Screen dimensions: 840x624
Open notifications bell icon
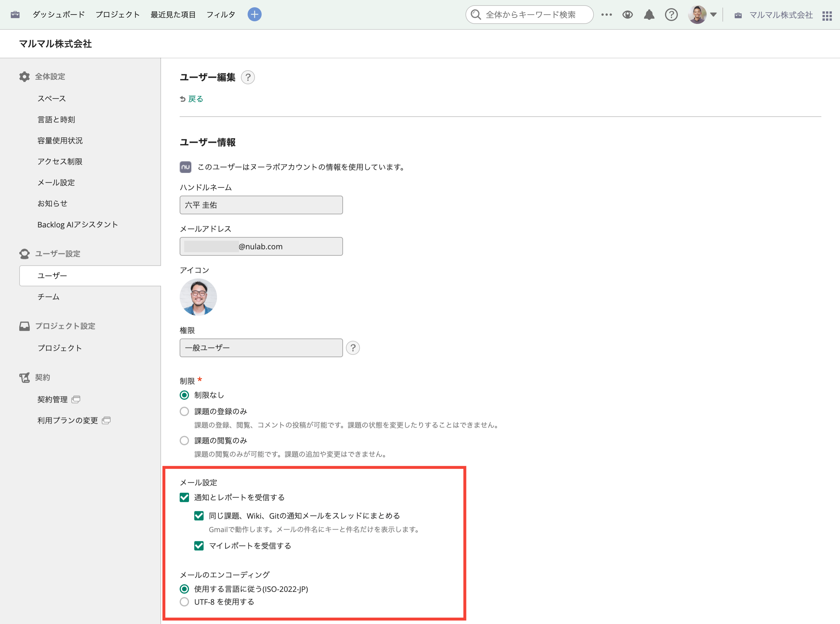pos(649,15)
